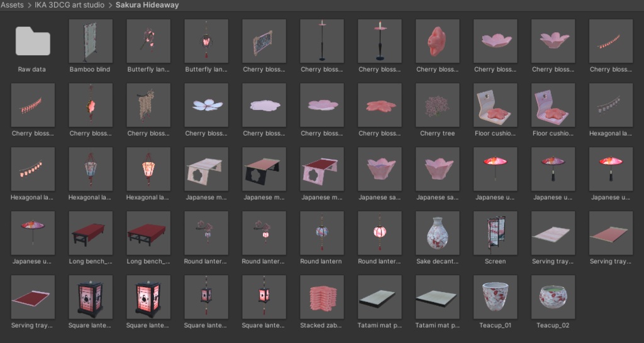Select the hanging vine curtain Cherry blossom asset
The width and height of the screenshot is (644, 343).
click(x=148, y=105)
